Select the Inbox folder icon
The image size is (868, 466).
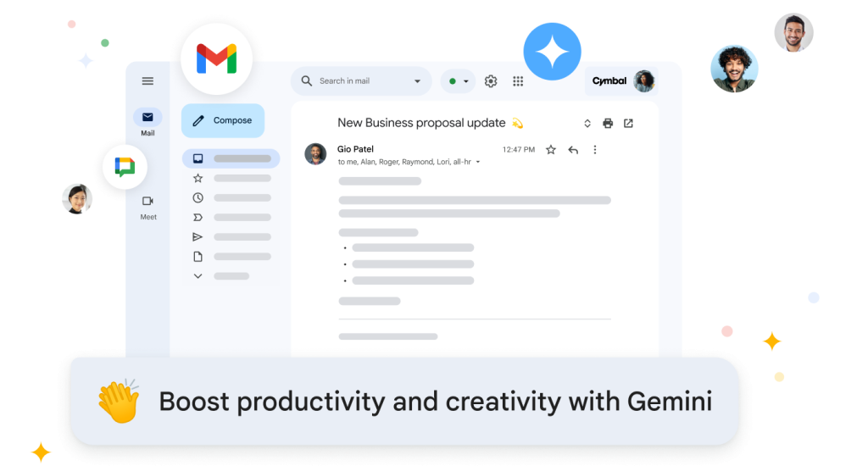pyautogui.click(x=198, y=158)
